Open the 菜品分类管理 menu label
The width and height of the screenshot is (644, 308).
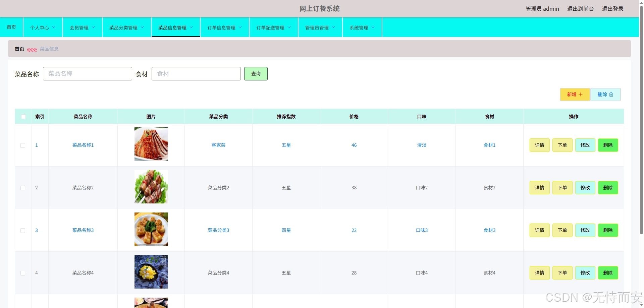tap(123, 27)
